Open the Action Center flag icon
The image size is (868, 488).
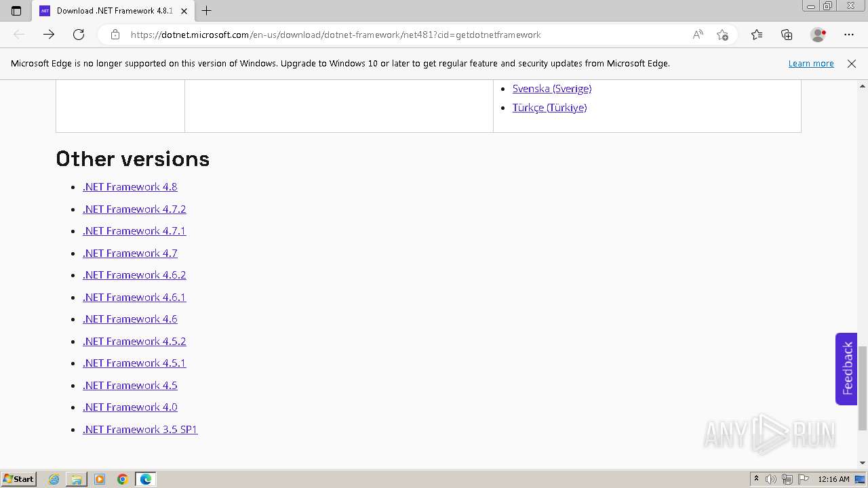point(804,479)
